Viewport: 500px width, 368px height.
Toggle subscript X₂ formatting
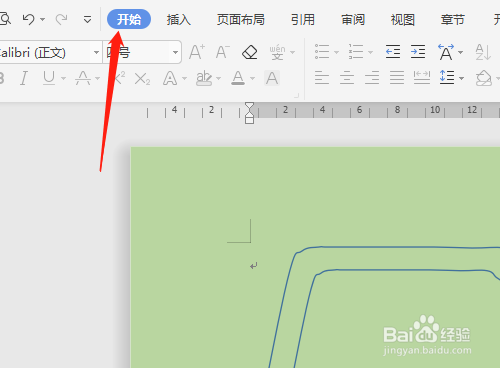(x=142, y=79)
